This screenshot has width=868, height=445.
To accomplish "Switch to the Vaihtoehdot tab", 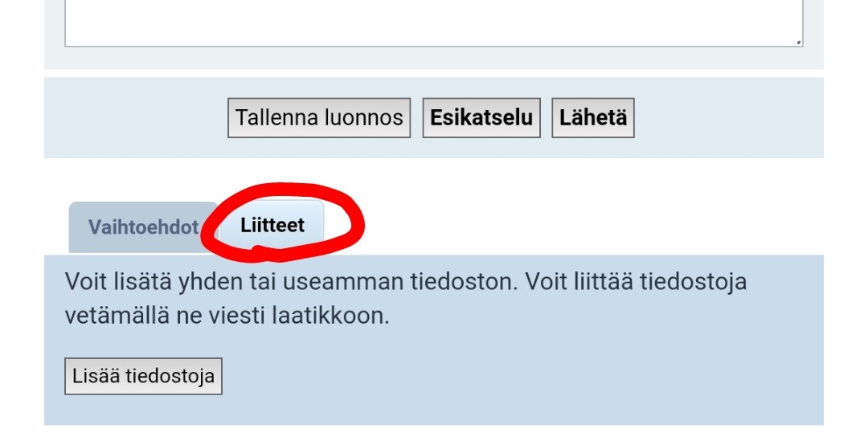I will click(143, 227).
